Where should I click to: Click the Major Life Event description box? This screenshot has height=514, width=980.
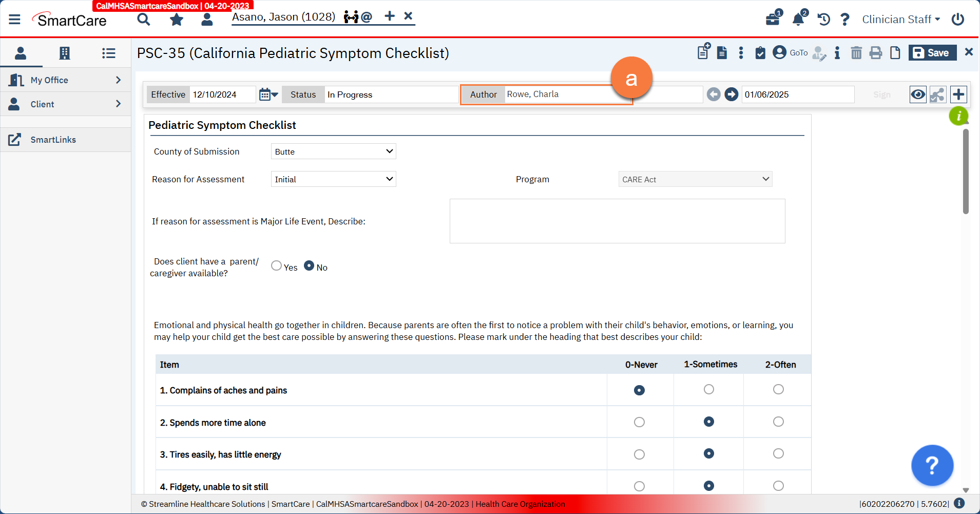617,221
